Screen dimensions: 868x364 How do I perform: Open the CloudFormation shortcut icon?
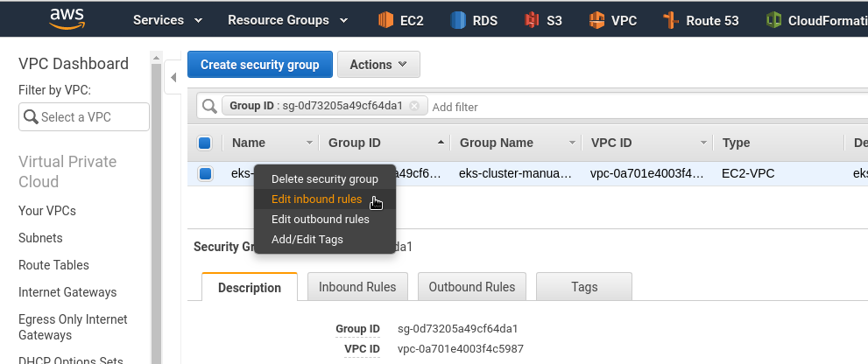(773, 20)
